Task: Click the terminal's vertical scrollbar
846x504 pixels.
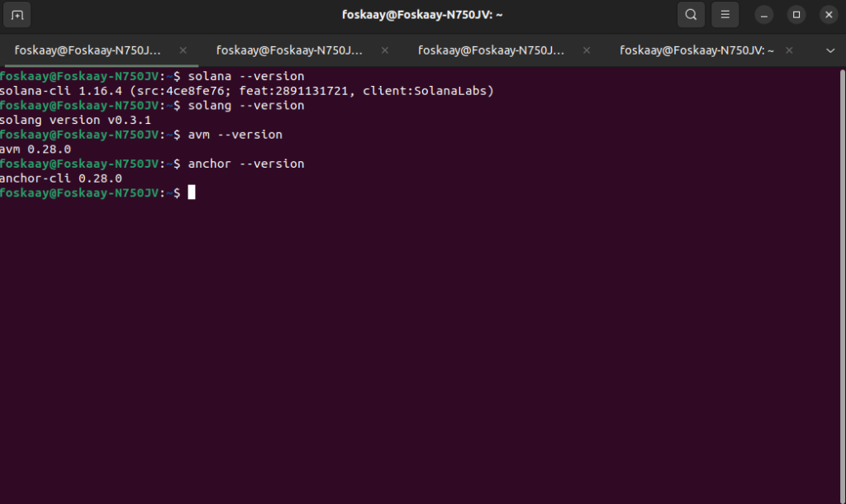Action: (x=842, y=286)
